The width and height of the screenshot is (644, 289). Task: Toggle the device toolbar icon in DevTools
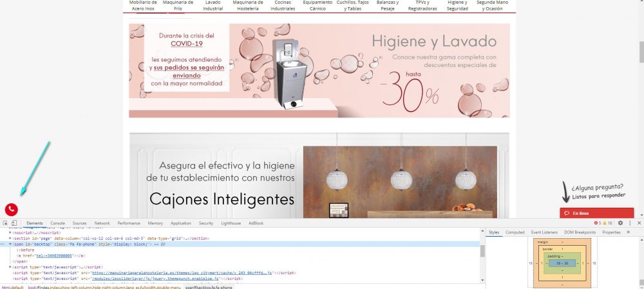[x=14, y=223]
